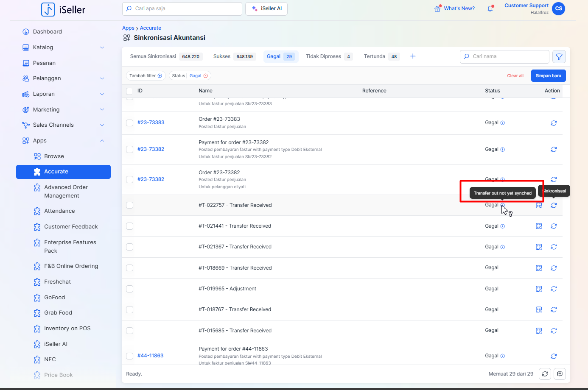This screenshot has height=390, width=588.
Task: Switch to the Tertunda tab
Action: tap(381, 56)
